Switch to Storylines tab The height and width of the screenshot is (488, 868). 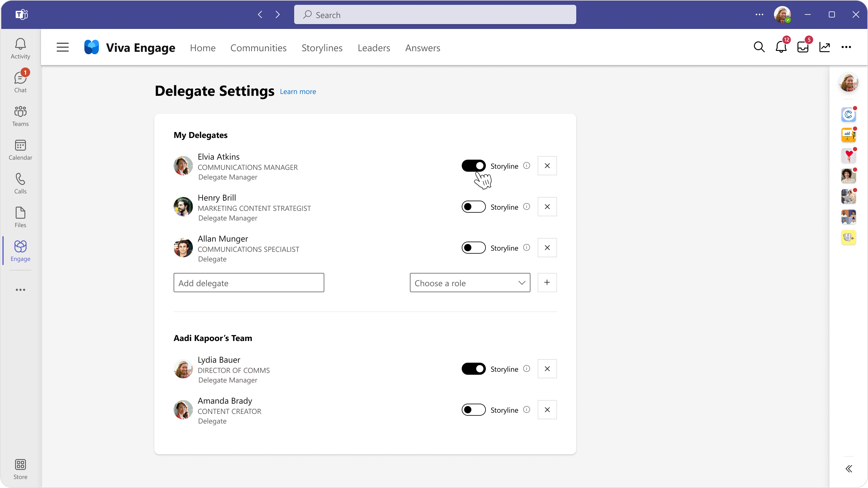(x=322, y=48)
